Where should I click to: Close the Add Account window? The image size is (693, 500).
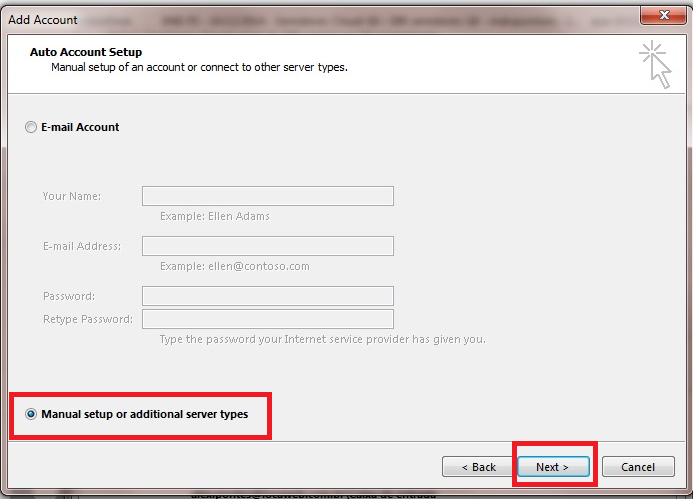click(x=663, y=15)
